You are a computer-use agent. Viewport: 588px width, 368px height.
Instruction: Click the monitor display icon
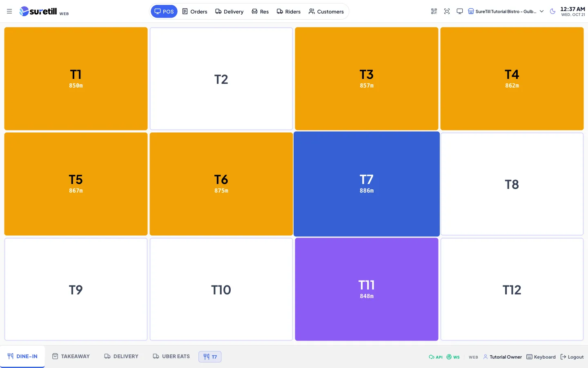pos(460,11)
